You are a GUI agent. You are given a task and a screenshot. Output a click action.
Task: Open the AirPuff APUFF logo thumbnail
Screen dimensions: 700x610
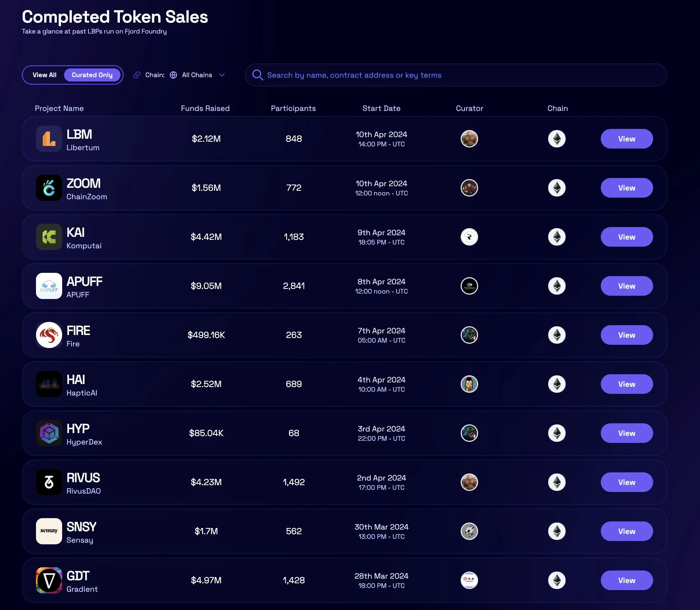pos(49,286)
